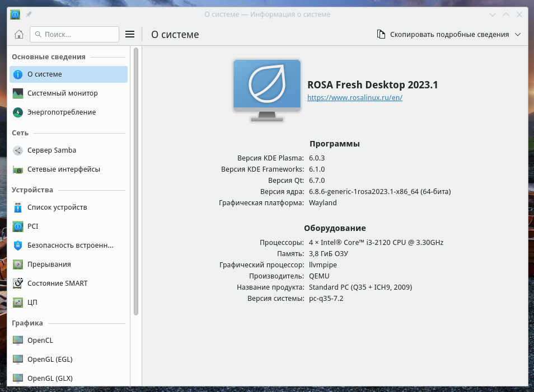Click the Системный монитор icon

(x=18, y=93)
